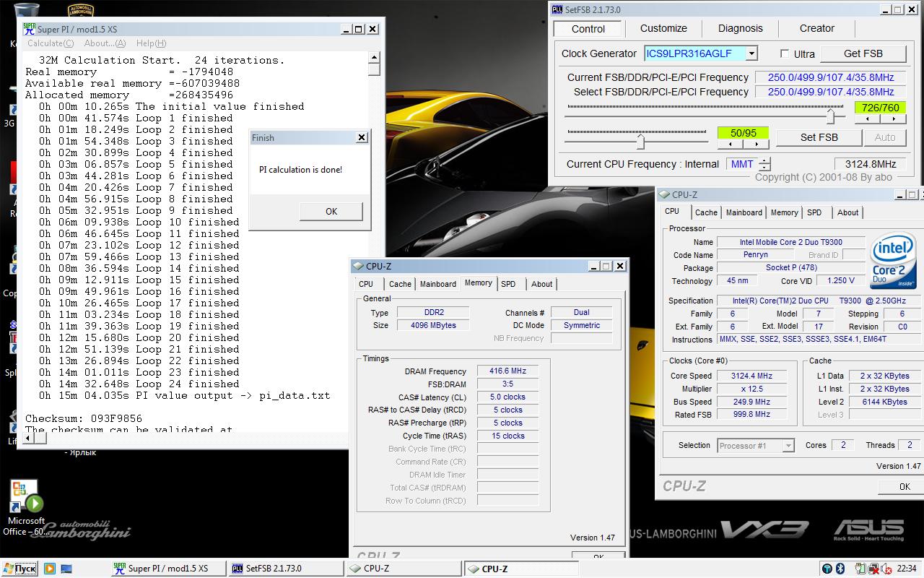Click Super PI title bar icon
This screenshot has width=924, height=578.
tap(29, 29)
